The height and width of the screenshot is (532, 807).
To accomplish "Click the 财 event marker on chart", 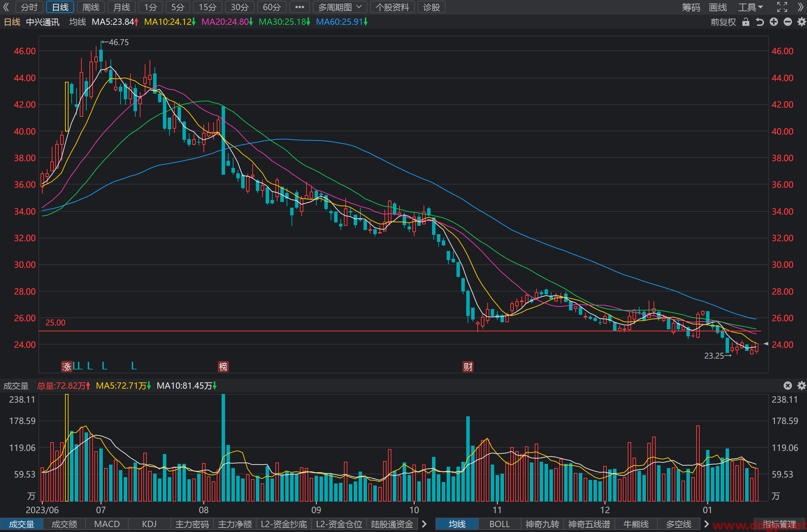I will click(468, 367).
